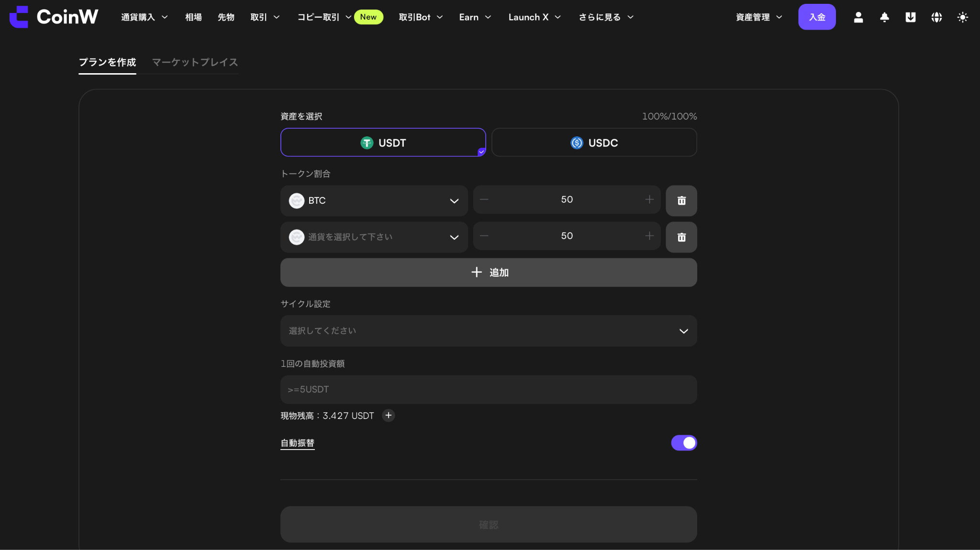Click the >=5USDT investment amount field

[489, 389]
